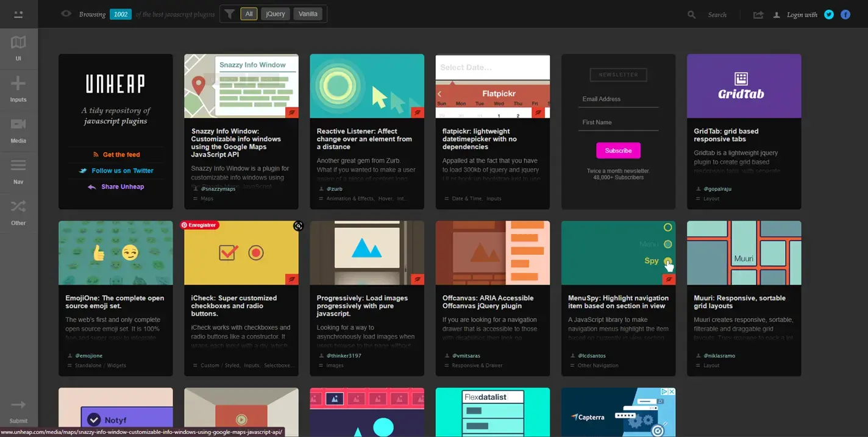
Task: Open the Media category in sidebar
Action: coord(18,130)
